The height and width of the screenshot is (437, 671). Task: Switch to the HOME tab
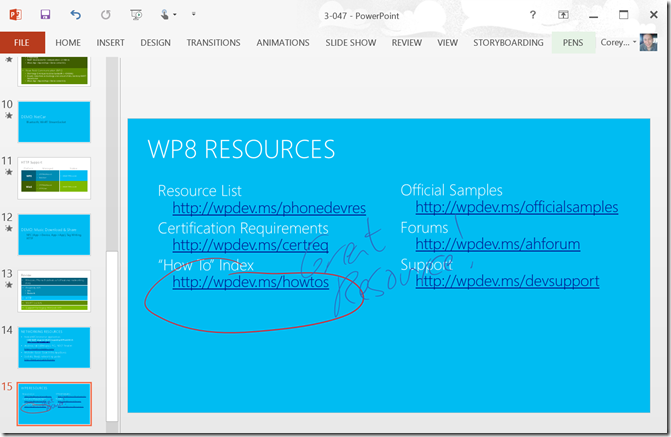coord(68,43)
